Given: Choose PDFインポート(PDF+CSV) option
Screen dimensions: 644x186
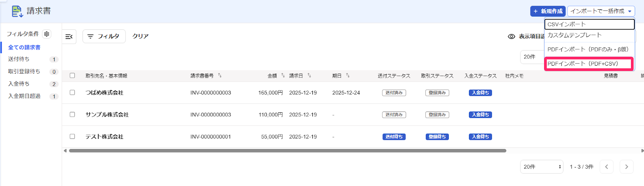Looking at the screenshot, I should tap(589, 64).
